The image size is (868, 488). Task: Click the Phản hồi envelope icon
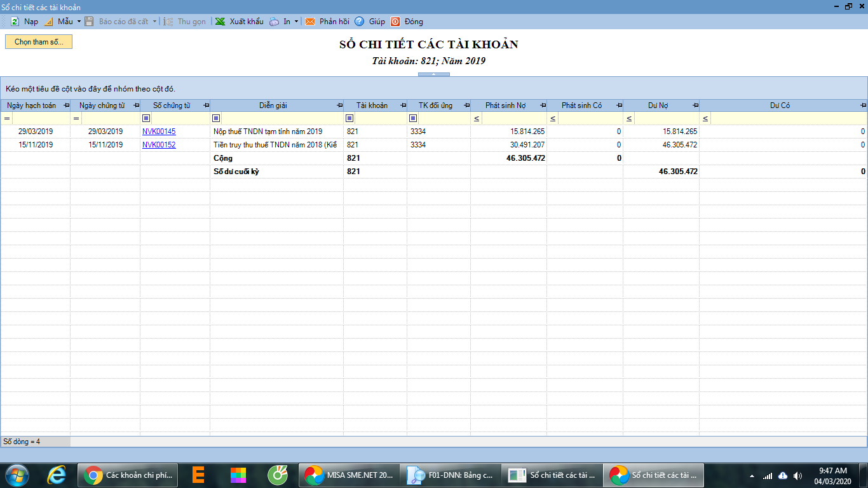(x=310, y=22)
